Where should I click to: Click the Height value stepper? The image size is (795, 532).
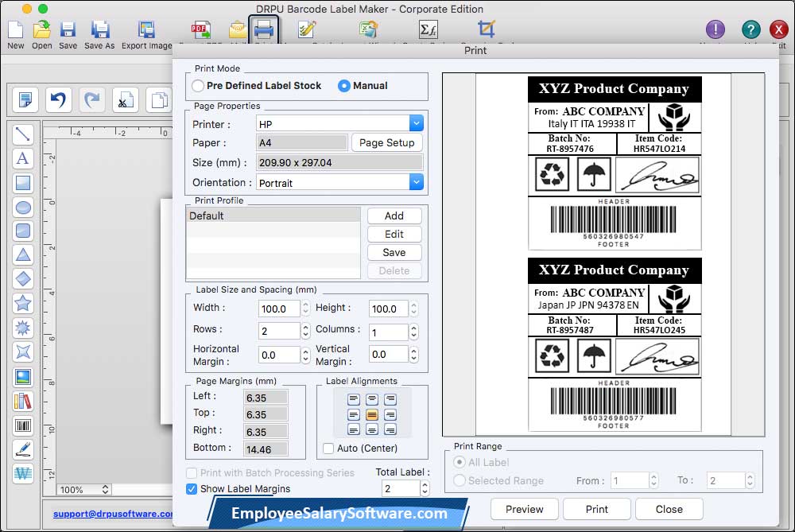tap(413, 309)
